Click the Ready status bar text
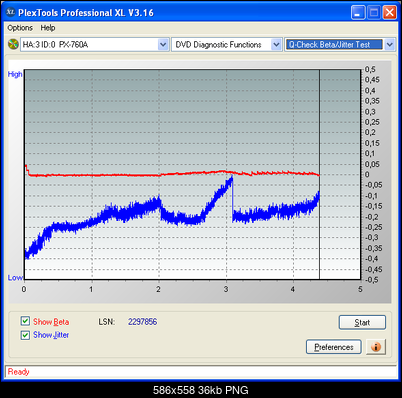The image size is (402, 398). click(x=19, y=371)
